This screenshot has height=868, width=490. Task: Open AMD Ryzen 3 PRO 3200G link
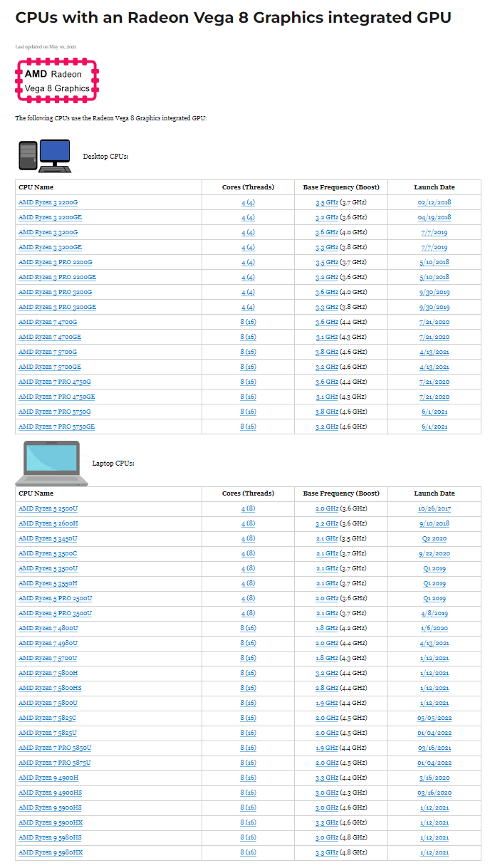click(55, 293)
